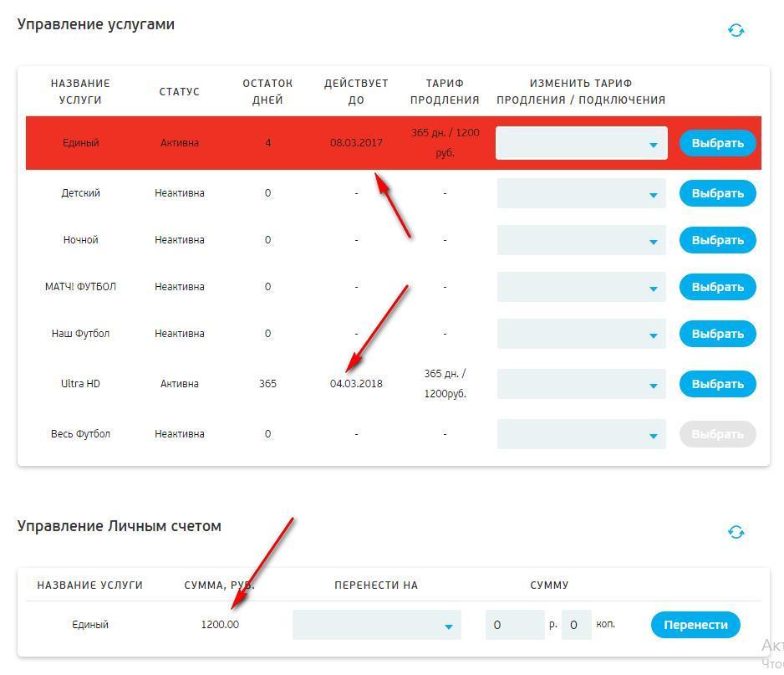Click Выбрать for the Единый service
Screen dimensions: 784x675
click(717, 143)
